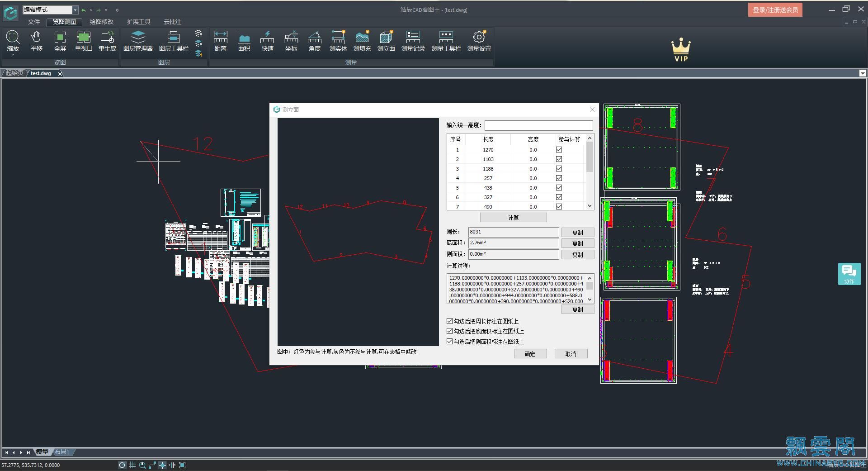Image resolution: width=868 pixels, height=471 pixels.
Task: Uncheck 参与计算 for row 2
Action: (559, 159)
